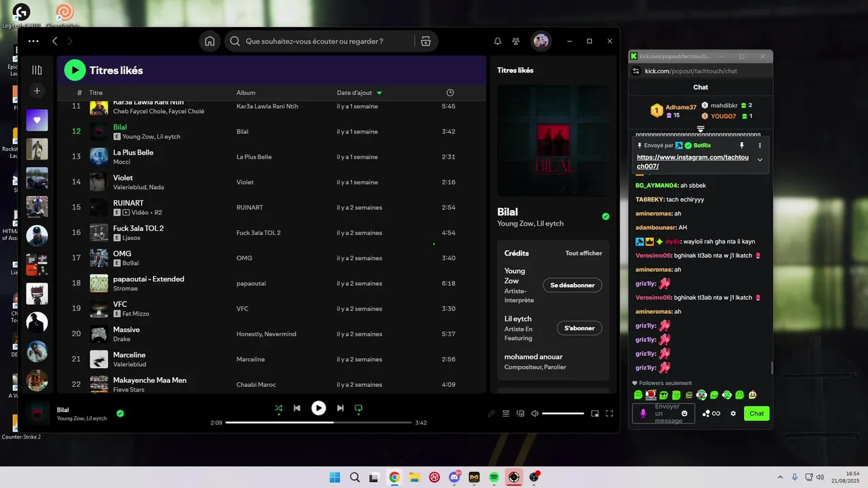Click the Se désabonner button for Young Zow

(x=572, y=285)
